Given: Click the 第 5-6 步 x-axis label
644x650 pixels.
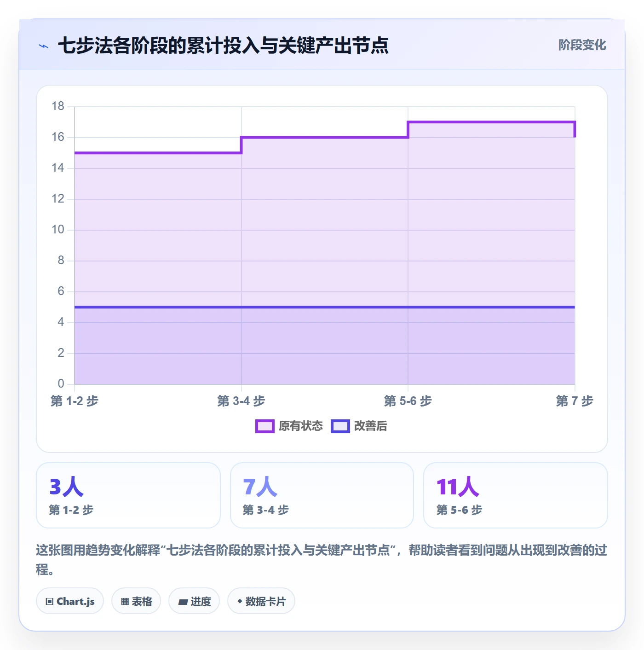Looking at the screenshot, I should (408, 401).
